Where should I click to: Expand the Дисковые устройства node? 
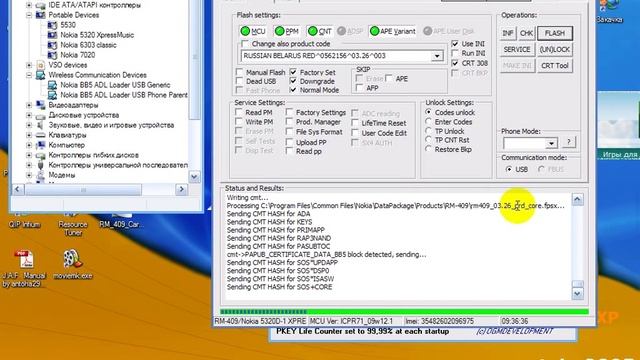tap(29, 115)
